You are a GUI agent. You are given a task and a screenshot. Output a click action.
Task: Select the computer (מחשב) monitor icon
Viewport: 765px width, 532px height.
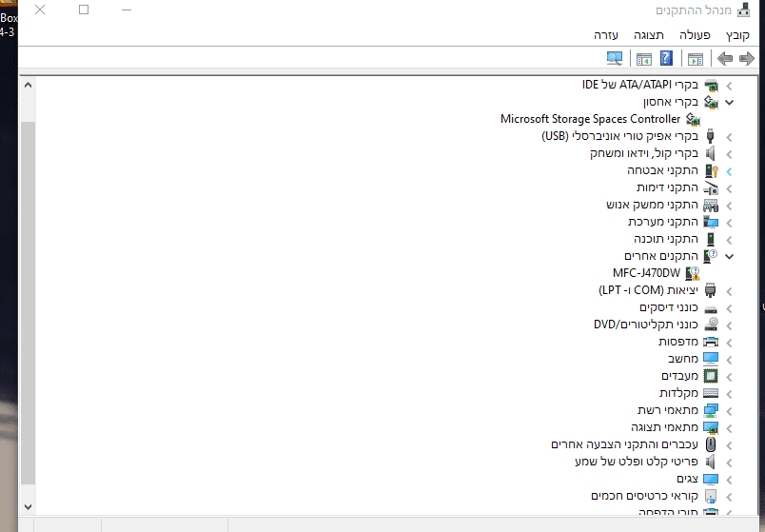coord(711,359)
